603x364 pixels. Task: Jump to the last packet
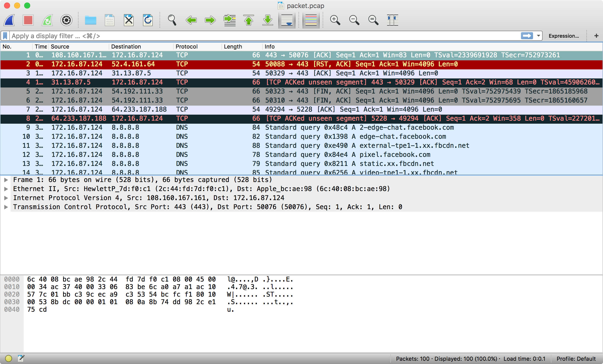(268, 20)
